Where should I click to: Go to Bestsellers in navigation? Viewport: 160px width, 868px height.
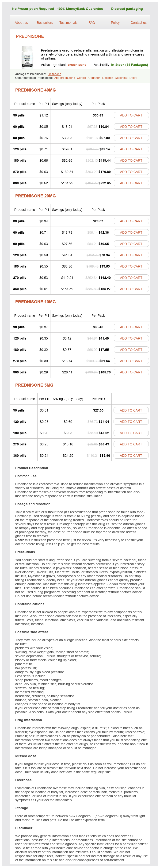click(x=45, y=23)
